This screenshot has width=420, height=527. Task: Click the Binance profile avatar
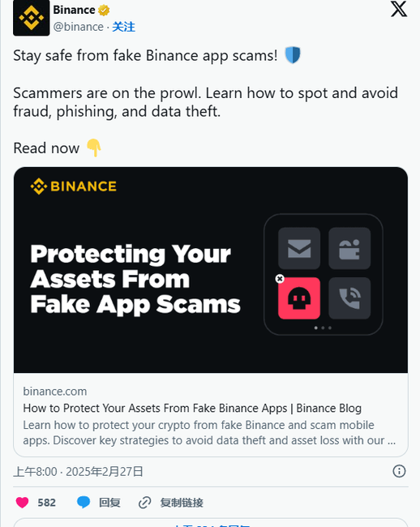pyautogui.click(x=32, y=18)
